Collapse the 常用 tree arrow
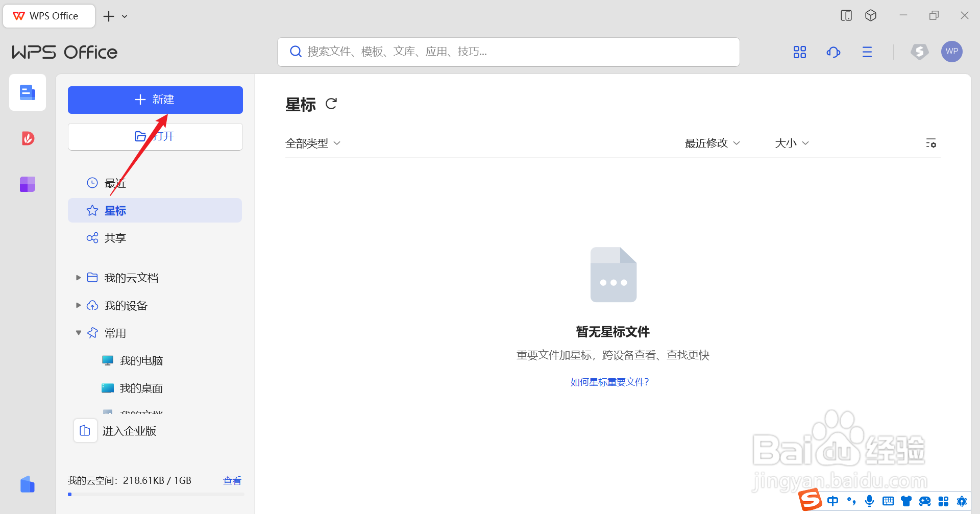Screen dimensions: 980x514 [78, 333]
